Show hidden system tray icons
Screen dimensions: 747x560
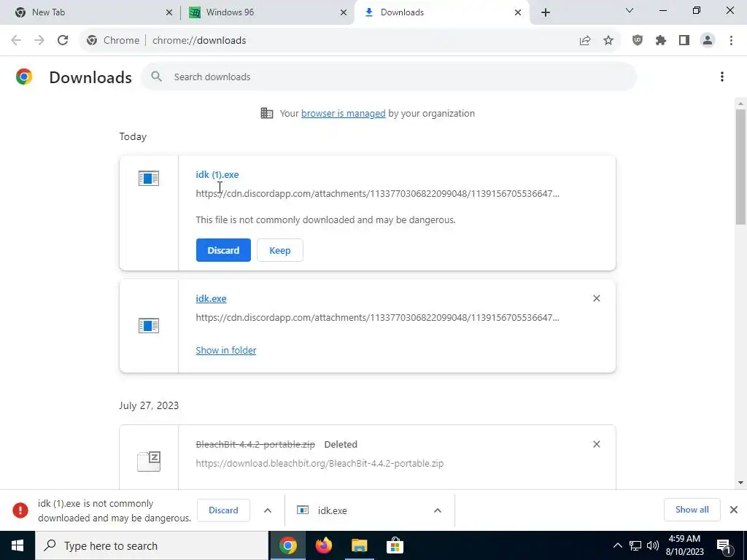coord(617,545)
